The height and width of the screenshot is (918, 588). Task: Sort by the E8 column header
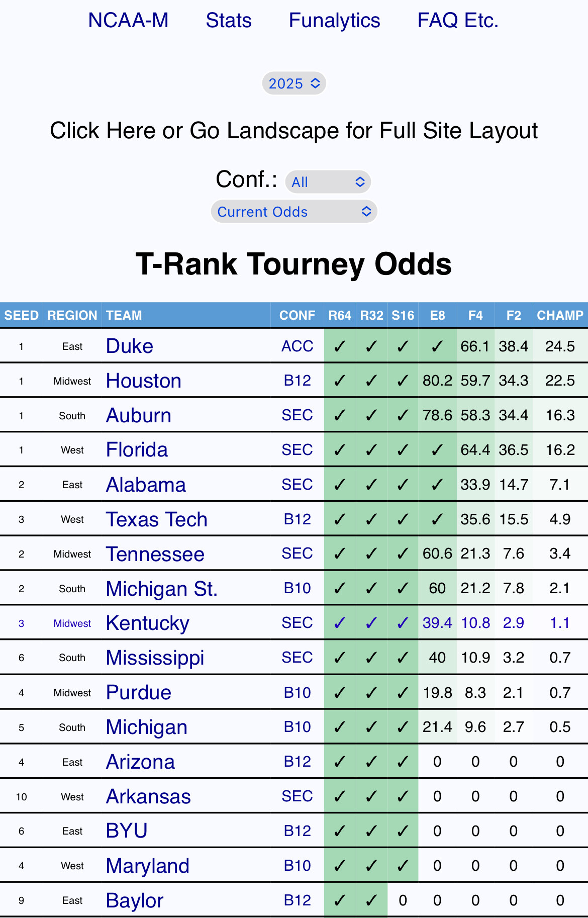pos(437,315)
